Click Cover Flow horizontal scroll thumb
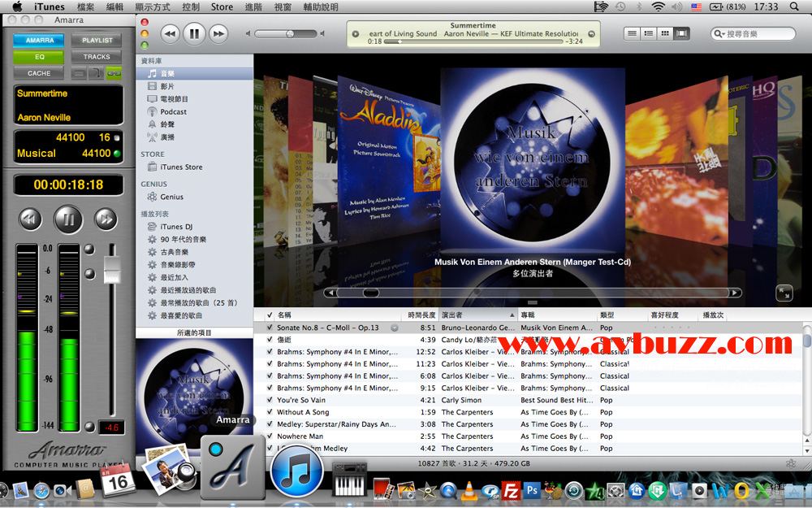This screenshot has width=812, height=508. coord(370,293)
